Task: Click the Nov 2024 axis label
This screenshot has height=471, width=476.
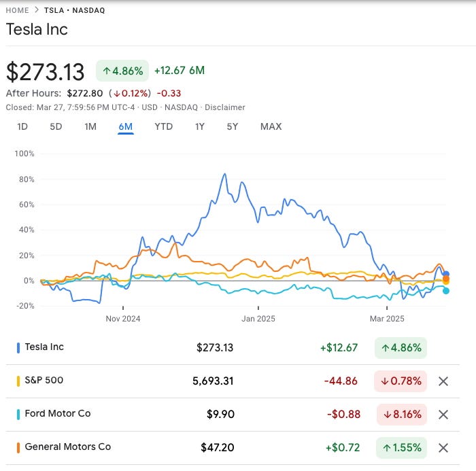Action: point(123,319)
